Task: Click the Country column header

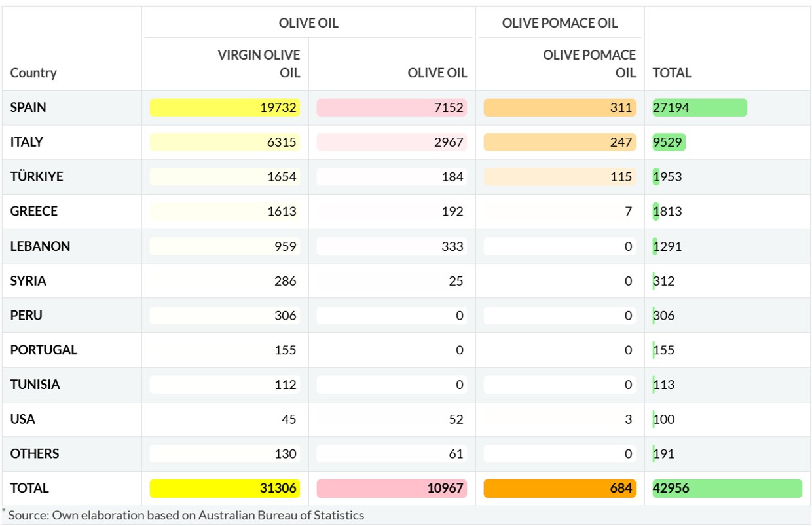Action: click(x=33, y=73)
